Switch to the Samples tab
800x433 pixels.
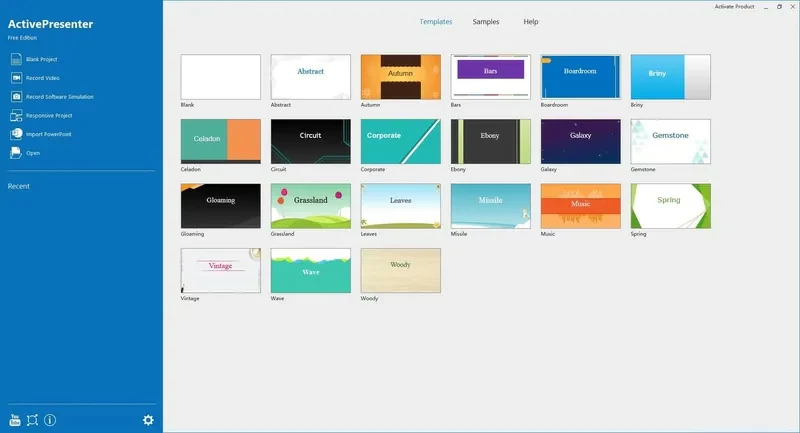click(x=486, y=21)
